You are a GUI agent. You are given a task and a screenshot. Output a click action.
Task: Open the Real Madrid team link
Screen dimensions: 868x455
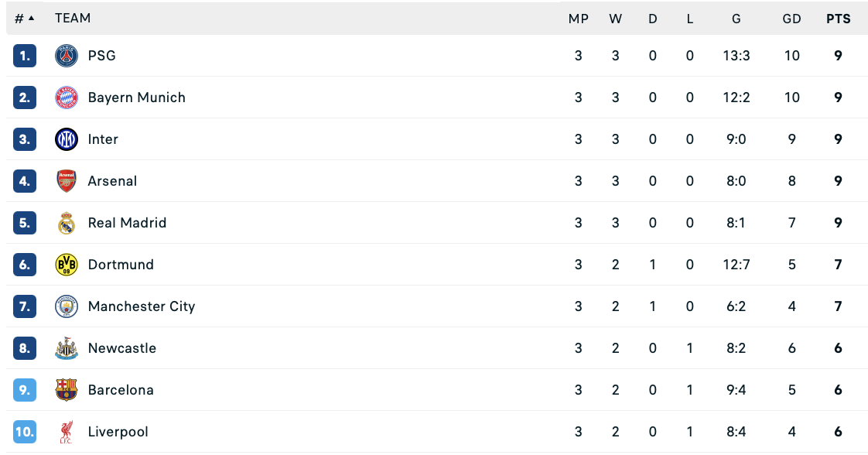pyautogui.click(x=127, y=223)
